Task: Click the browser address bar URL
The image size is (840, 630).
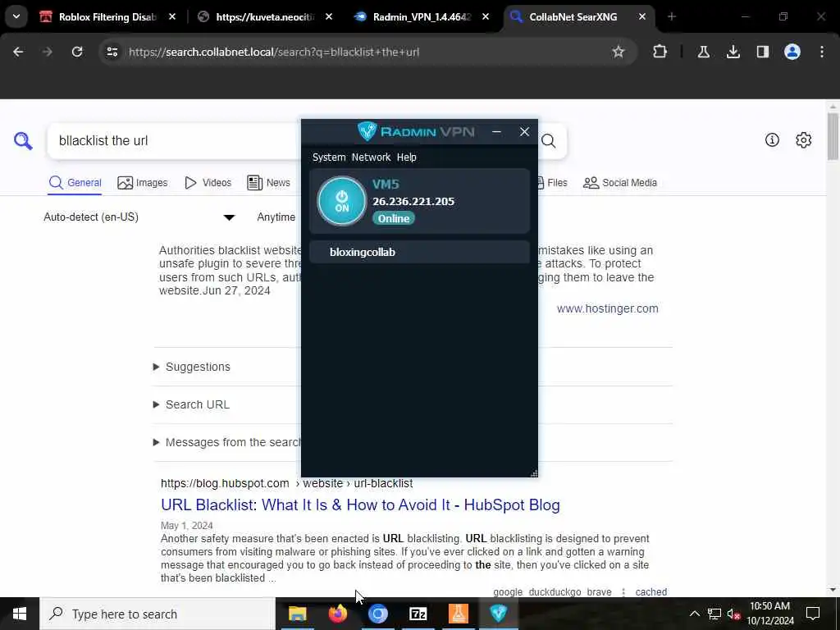Action: pyautogui.click(x=274, y=52)
